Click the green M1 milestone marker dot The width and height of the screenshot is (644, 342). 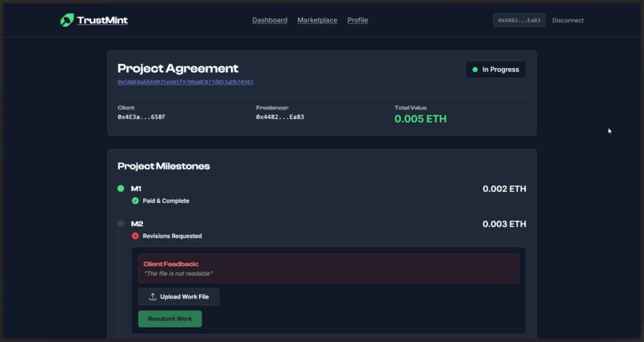point(121,189)
